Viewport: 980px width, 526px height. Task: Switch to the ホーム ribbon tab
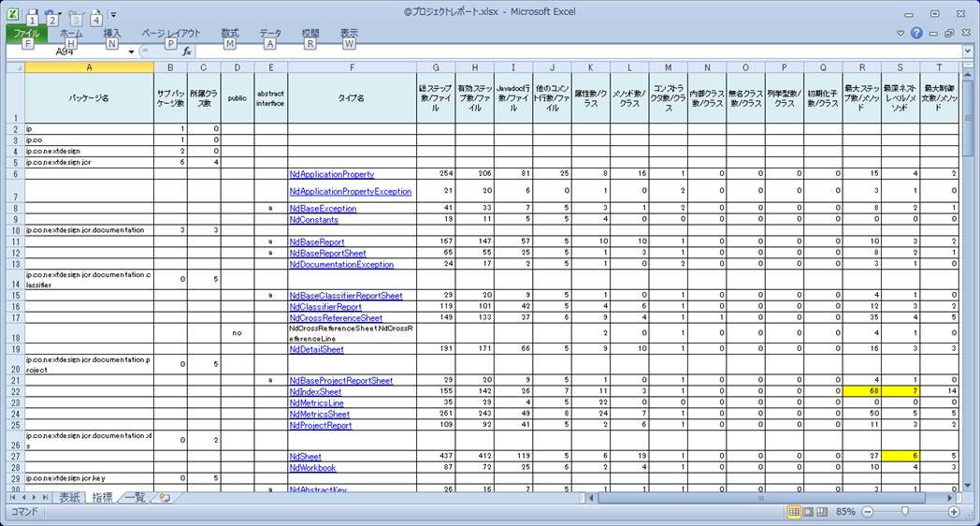(x=71, y=33)
